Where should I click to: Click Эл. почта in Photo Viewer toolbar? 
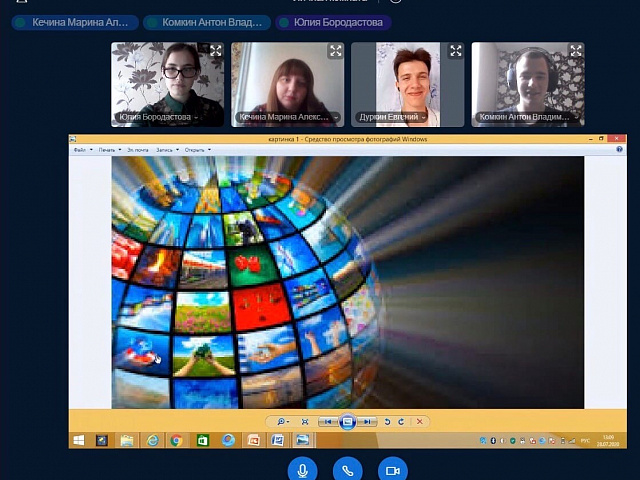(138, 150)
